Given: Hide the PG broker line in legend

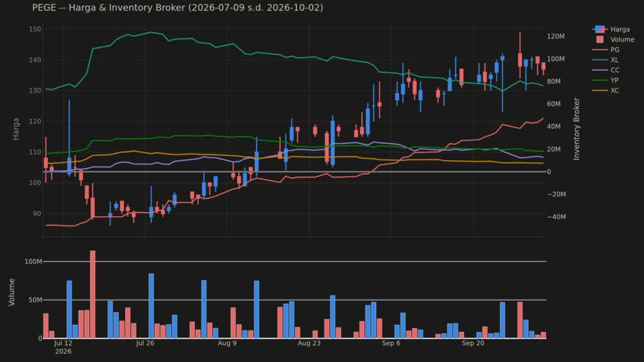Looking at the screenshot, I should (x=606, y=50).
